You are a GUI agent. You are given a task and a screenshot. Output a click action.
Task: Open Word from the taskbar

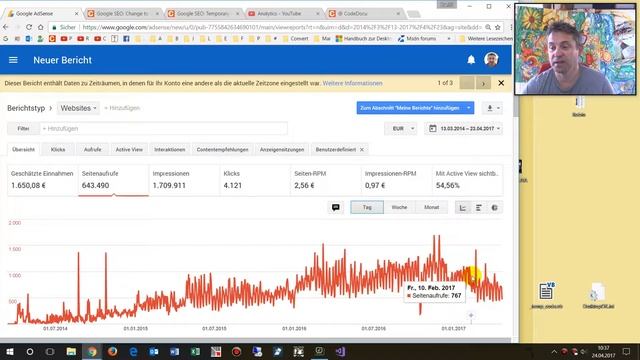point(174,351)
